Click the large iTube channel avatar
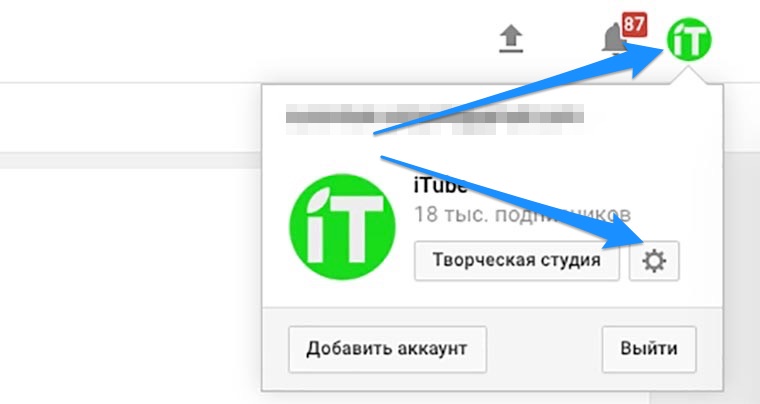760x404 pixels. click(x=342, y=227)
